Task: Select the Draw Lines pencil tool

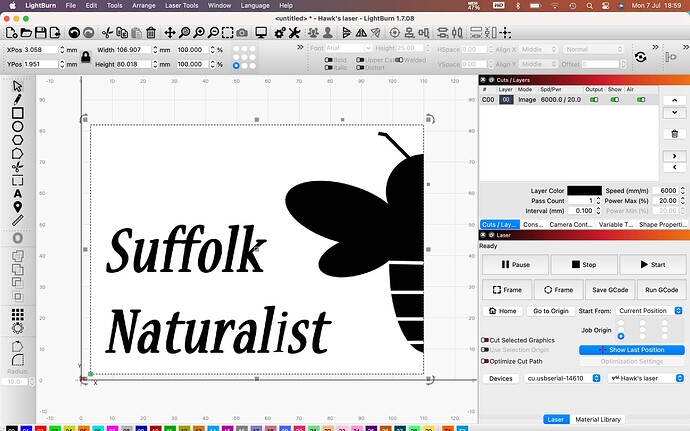Action: 17,100
